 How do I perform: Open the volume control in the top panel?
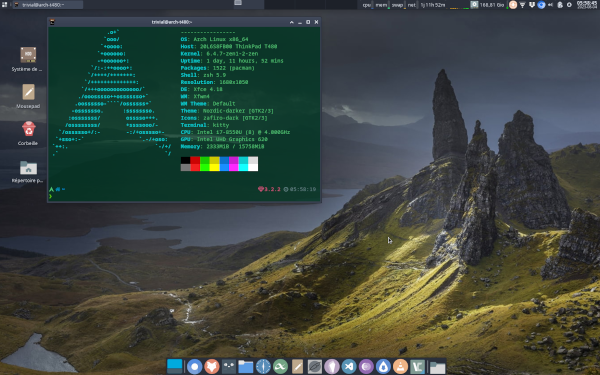[550, 5]
